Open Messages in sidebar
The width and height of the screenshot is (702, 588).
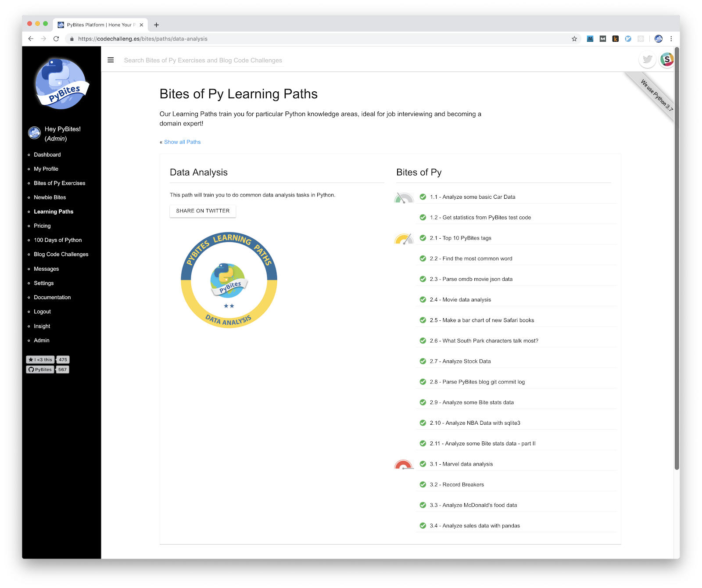[46, 269]
